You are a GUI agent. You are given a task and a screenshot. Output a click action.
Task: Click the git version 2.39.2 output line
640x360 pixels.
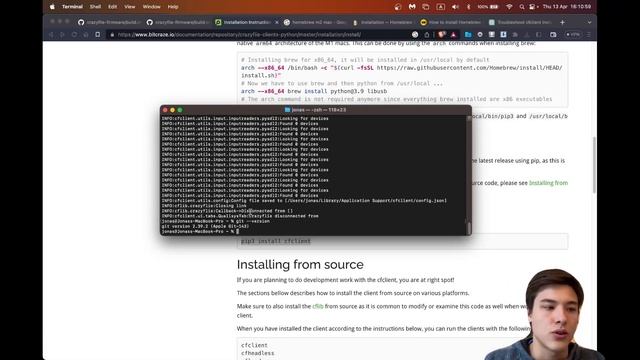click(x=205, y=226)
